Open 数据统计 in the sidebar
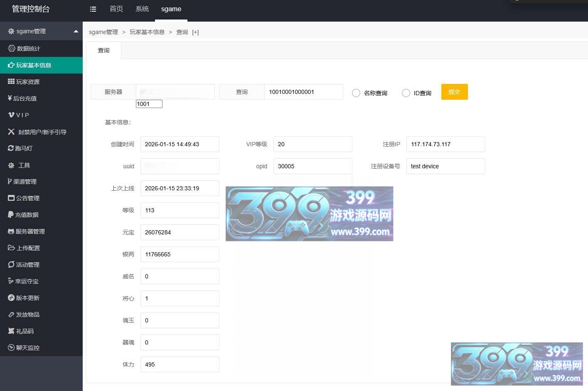This screenshot has height=391, width=588. point(41,49)
